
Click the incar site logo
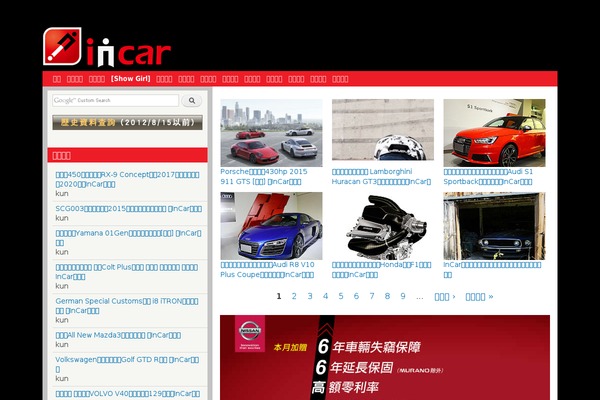point(107,47)
